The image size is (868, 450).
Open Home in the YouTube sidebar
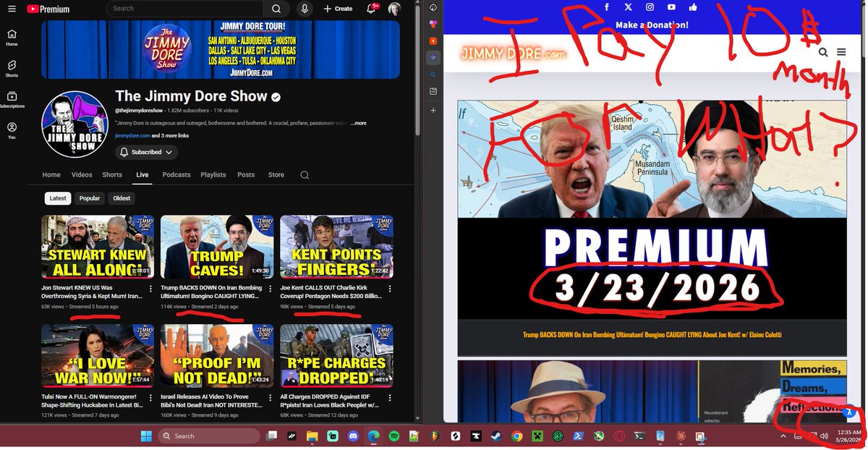pos(12,38)
